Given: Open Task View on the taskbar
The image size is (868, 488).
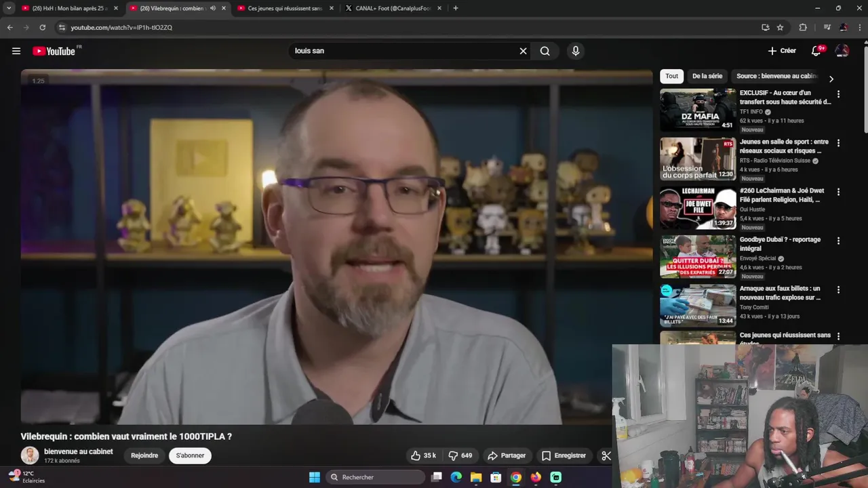Looking at the screenshot, I should click(437, 477).
